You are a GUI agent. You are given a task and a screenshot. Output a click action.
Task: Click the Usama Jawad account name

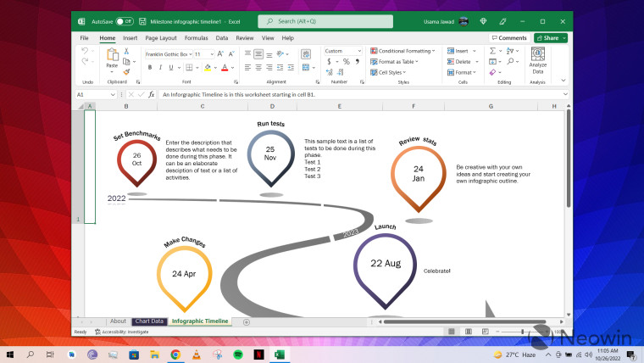coord(439,21)
